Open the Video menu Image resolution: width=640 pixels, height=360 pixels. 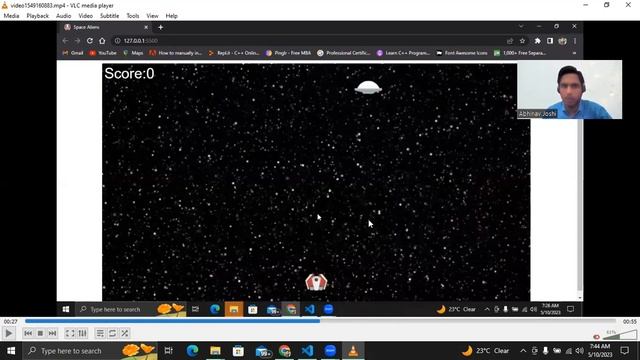click(x=85, y=16)
